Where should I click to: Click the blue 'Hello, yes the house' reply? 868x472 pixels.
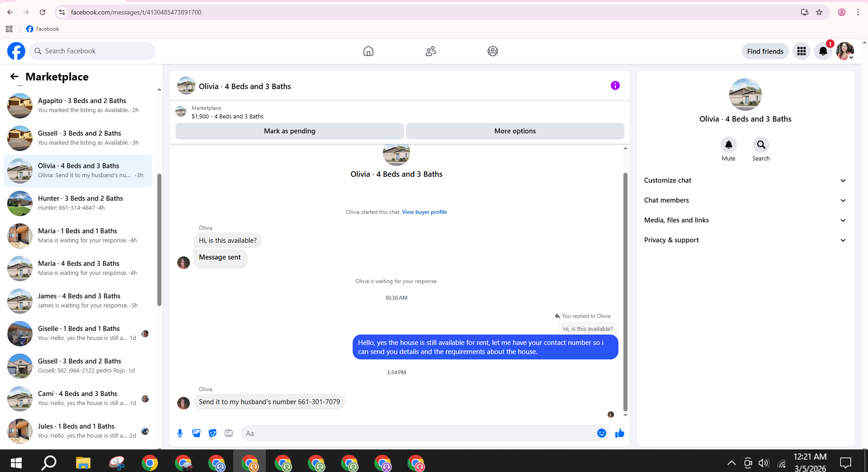[x=485, y=347]
